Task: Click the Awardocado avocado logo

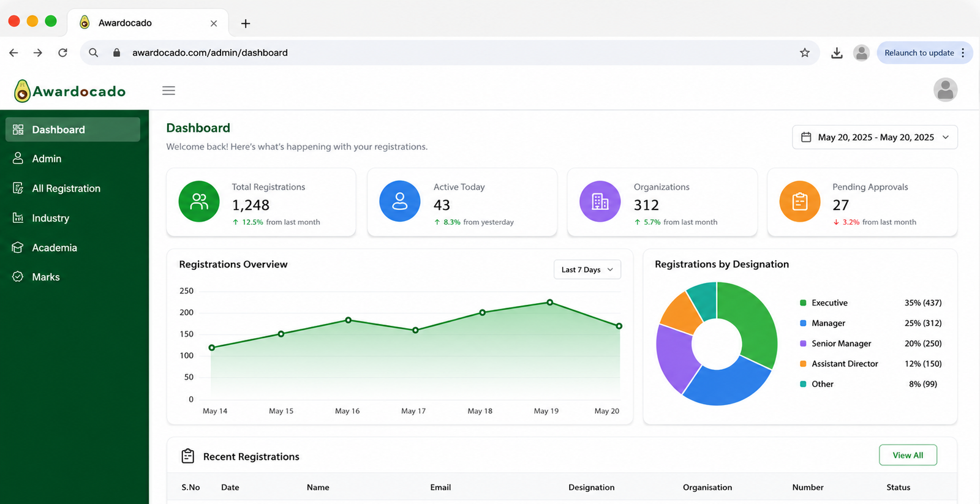Action: pyautogui.click(x=22, y=91)
